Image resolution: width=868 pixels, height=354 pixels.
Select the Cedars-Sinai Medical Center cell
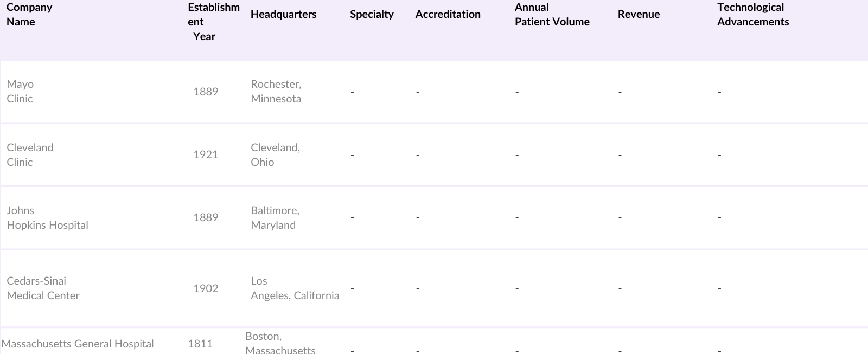(x=43, y=288)
